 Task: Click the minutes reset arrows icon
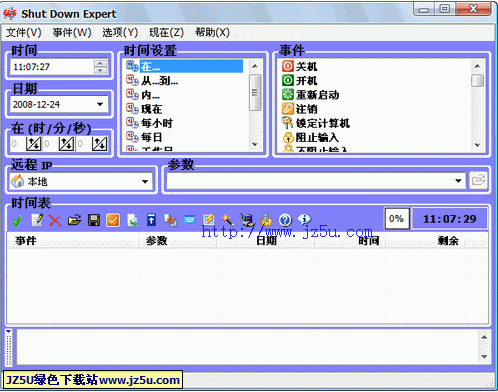pos(66,144)
